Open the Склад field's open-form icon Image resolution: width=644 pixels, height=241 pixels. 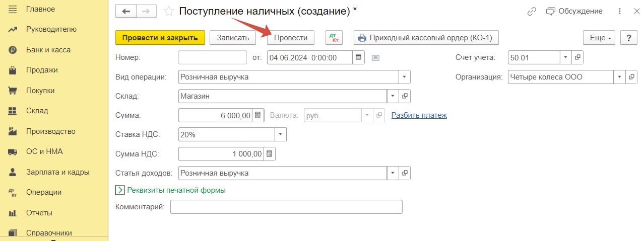(x=405, y=96)
